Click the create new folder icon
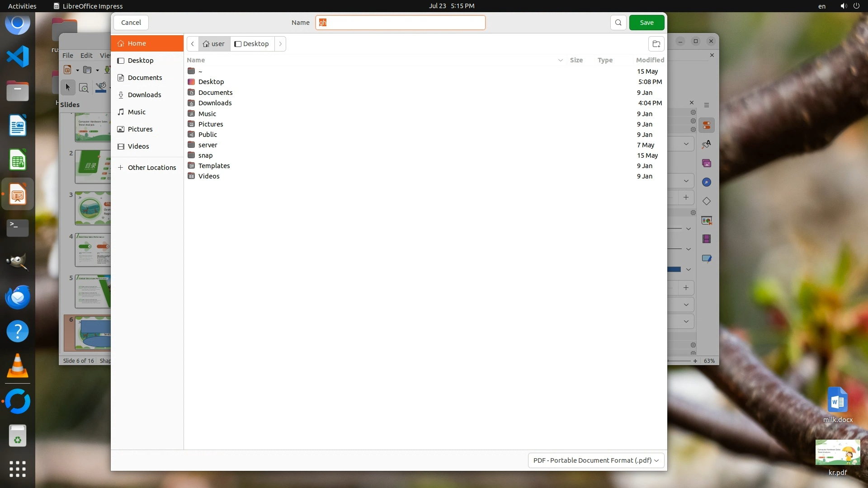The height and width of the screenshot is (488, 868). [x=656, y=44]
